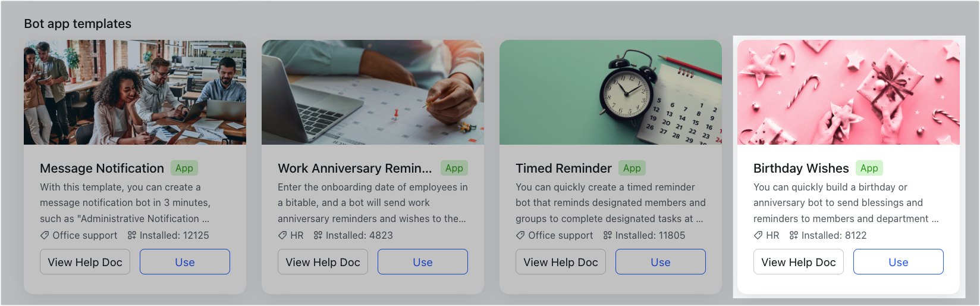Open help doc for Message Notification
Screen dimensions: 980x306
tap(85, 262)
